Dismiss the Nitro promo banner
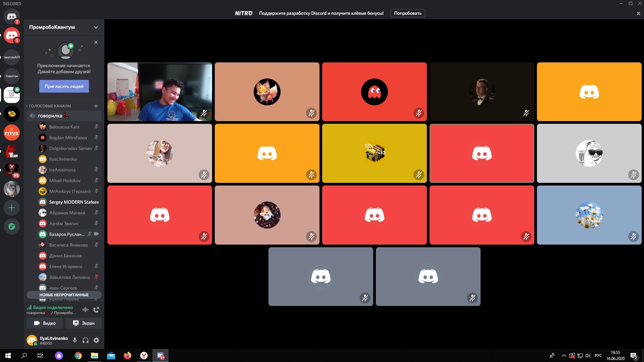This screenshot has height=362, width=644. tap(638, 13)
